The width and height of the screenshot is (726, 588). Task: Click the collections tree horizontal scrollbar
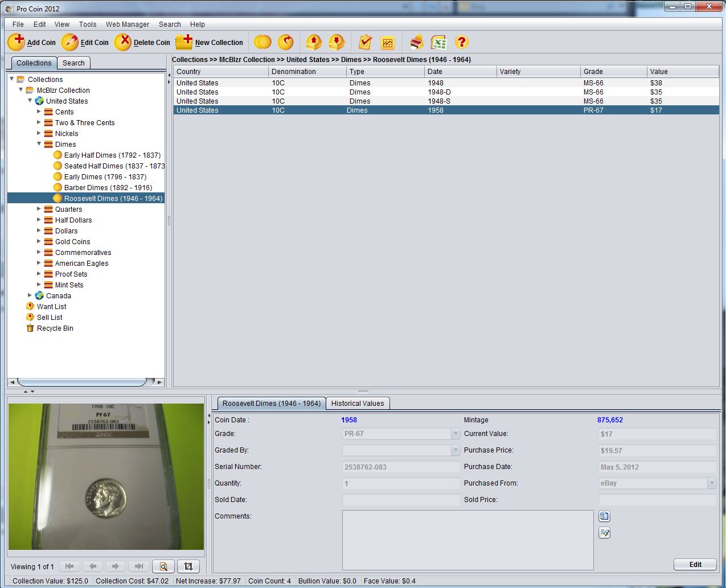pyautogui.click(x=82, y=382)
